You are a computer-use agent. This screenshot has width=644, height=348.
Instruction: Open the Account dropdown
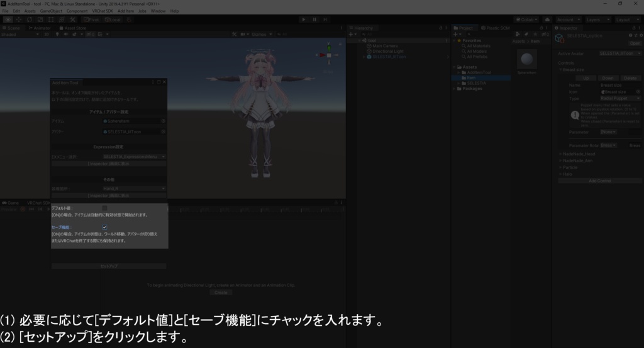(569, 20)
